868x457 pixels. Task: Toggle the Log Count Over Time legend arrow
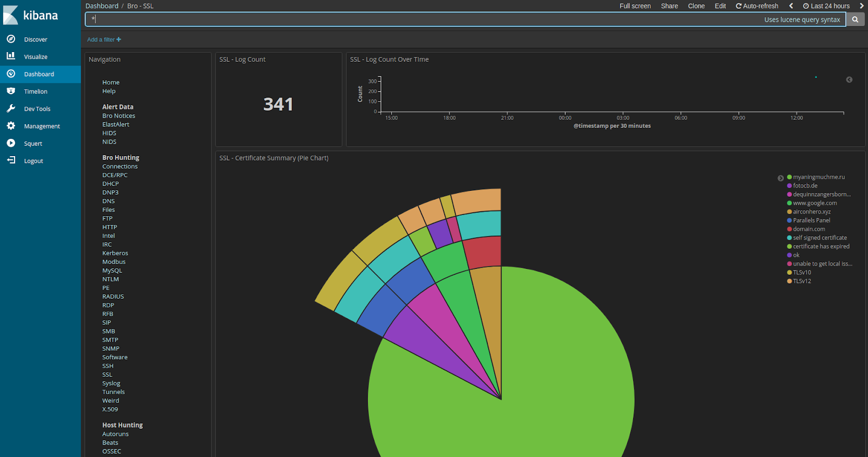pyautogui.click(x=849, y=80)
